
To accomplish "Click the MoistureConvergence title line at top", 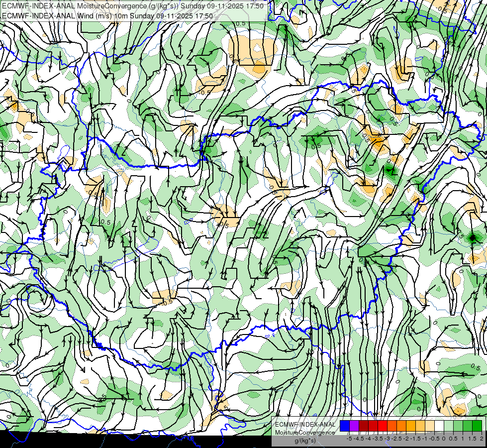I will (133, 6).
